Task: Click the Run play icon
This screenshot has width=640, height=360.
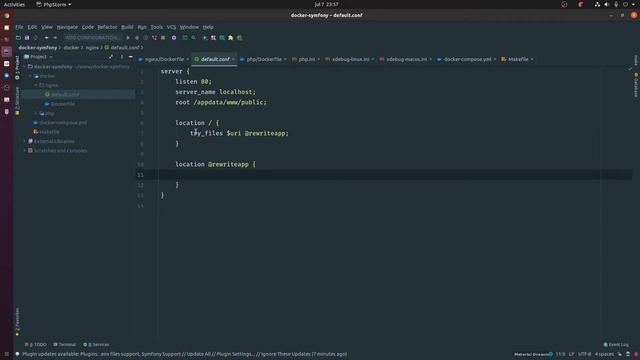Action: [x=128, y=38]
